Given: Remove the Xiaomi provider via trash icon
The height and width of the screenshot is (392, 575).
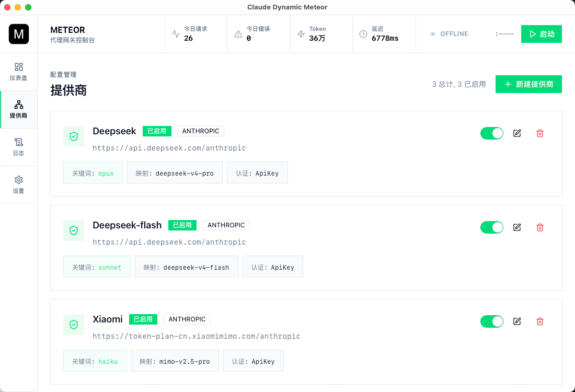Looking at the screenshot, I should click(540, 321).
